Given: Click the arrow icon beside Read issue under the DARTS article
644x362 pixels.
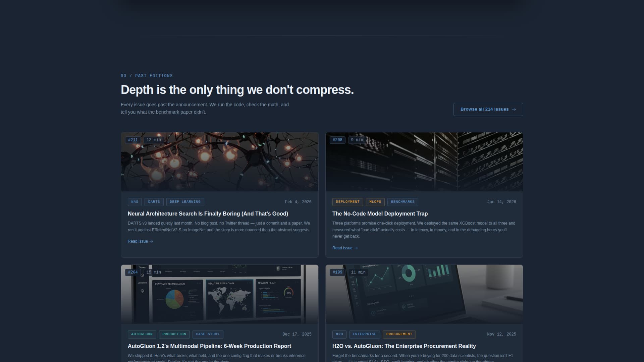Looking at the screenshot, I should pos(151,241).
